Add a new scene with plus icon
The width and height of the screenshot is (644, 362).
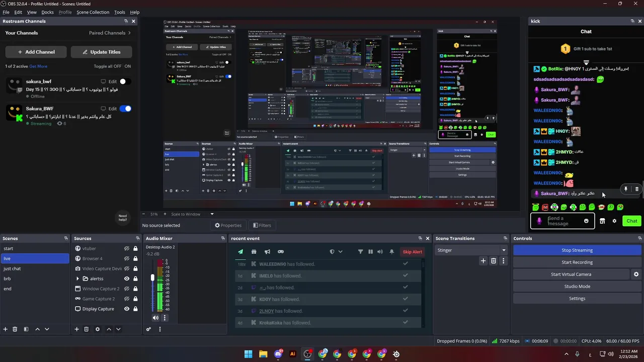pos(6,329)
